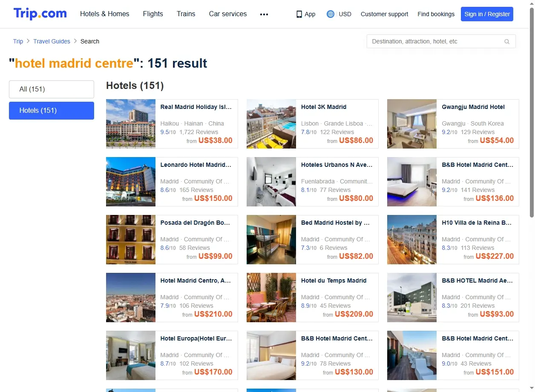
Task: Click the Bed Madrid Hostel by... title
Action: [335, 223]
